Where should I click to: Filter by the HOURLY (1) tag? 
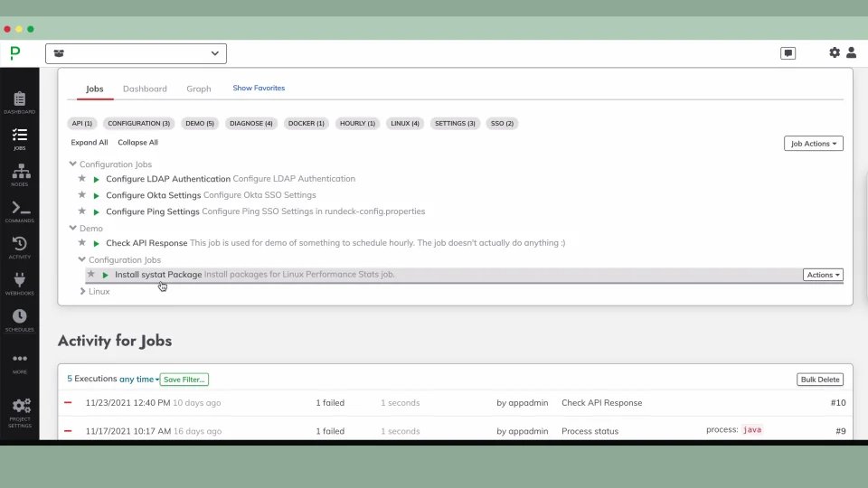[357, 124]
